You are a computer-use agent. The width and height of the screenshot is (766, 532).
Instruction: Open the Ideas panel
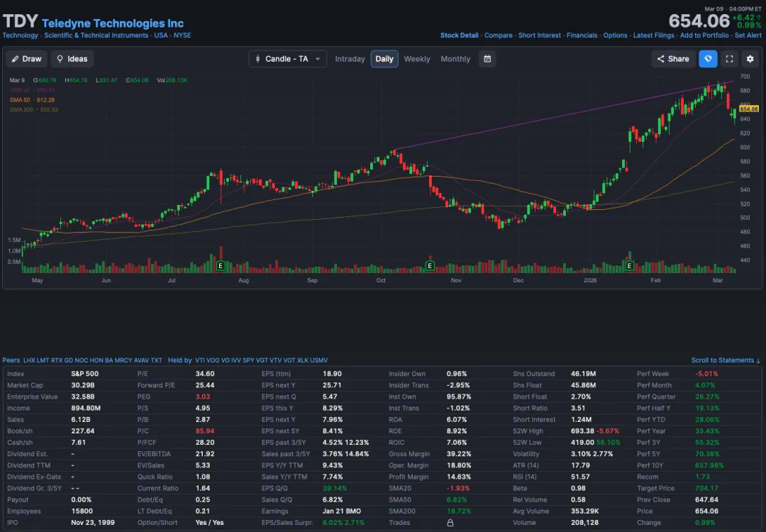tap(72, 59)
